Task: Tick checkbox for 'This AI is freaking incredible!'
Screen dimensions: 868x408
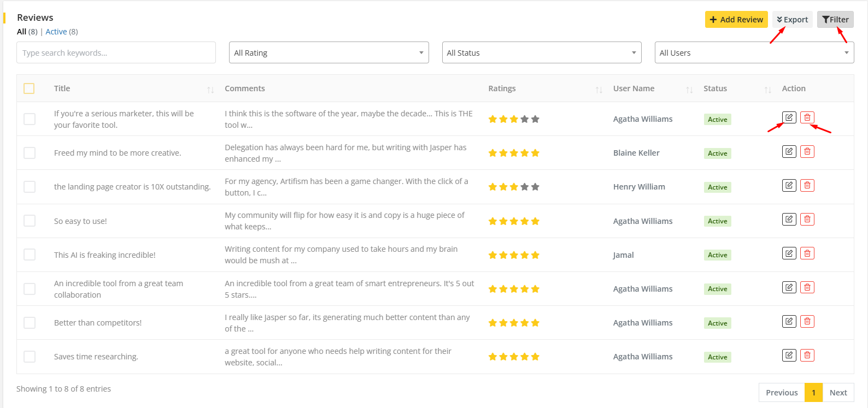Action: (30, 255)
